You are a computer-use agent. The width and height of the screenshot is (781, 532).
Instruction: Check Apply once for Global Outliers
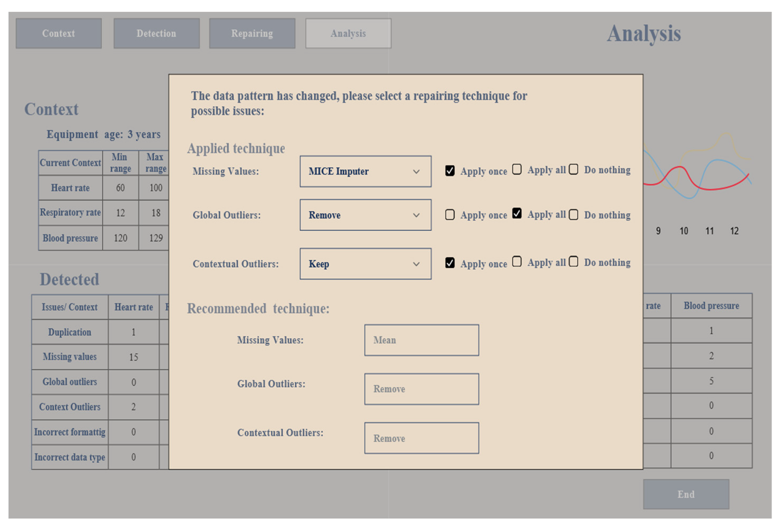(450, 215)
